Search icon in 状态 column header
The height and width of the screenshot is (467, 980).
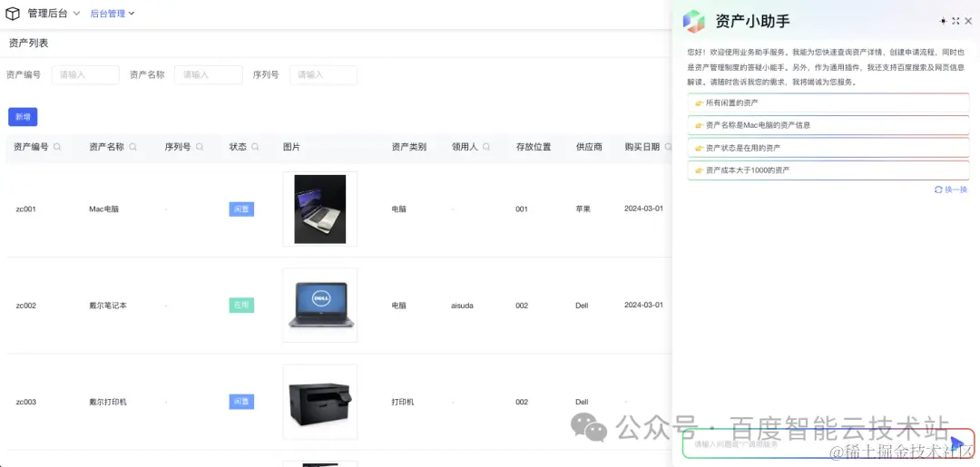click(255, 147)
